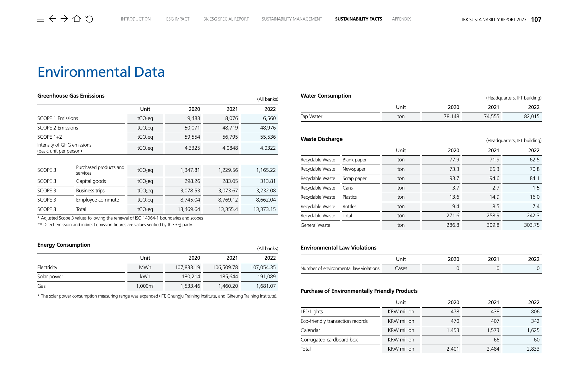
Task: Go to previous page with left arrow
Action: (52, 19)
